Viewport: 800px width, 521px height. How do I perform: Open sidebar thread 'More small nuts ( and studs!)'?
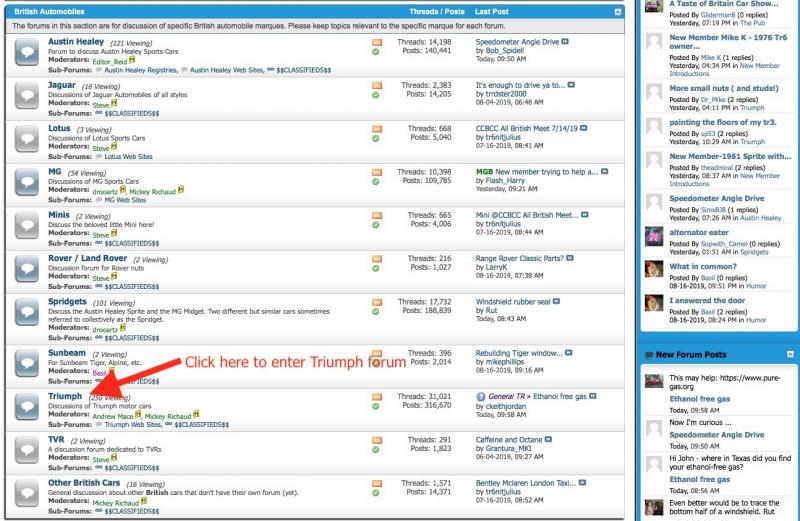[723, 88]
